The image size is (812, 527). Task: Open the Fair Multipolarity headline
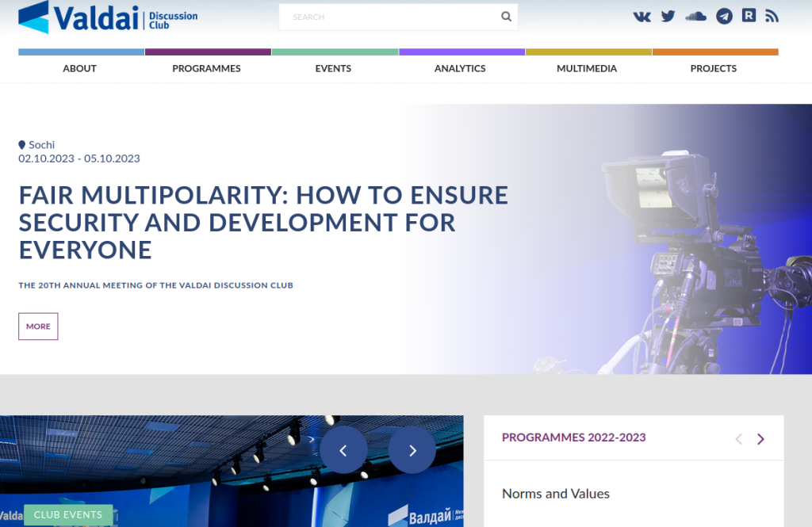click(263, 223)
